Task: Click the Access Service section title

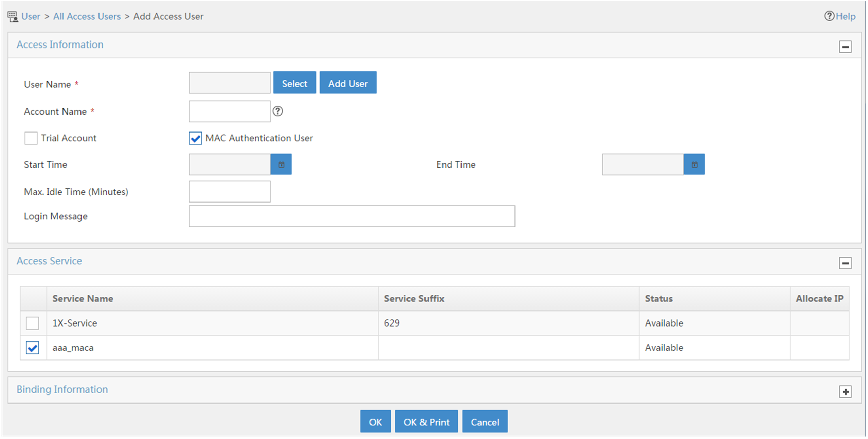Action: coord(49,261)
